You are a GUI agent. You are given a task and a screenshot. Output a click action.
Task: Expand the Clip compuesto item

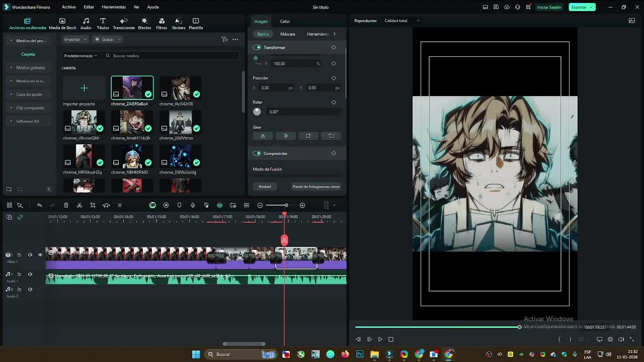[x=28, y=108]
